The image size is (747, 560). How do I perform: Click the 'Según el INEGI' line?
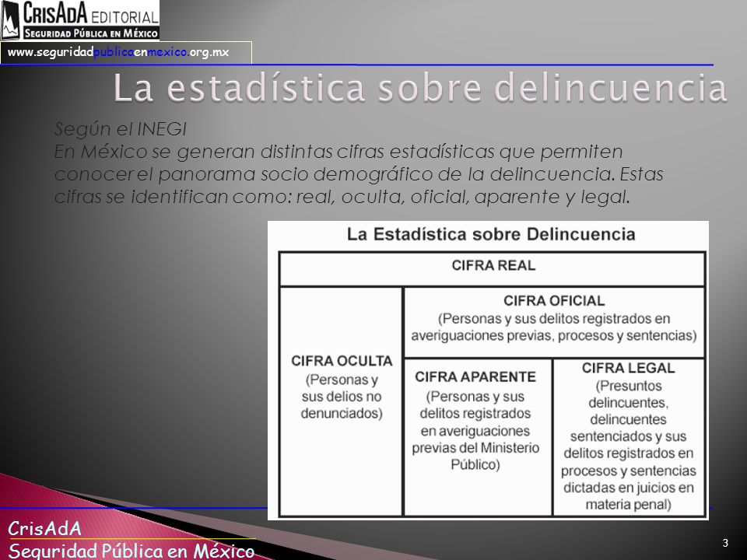(120, 129)
